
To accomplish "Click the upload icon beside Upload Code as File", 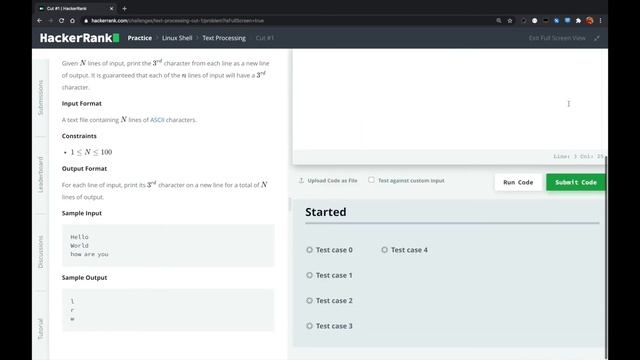I will 301,180.
